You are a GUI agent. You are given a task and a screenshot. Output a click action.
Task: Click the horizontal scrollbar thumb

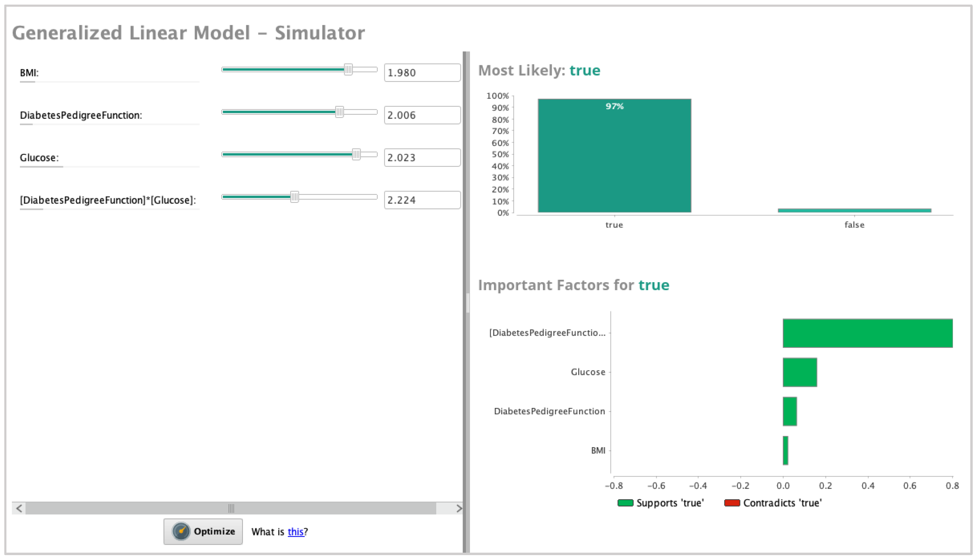[x=231, y=508]
